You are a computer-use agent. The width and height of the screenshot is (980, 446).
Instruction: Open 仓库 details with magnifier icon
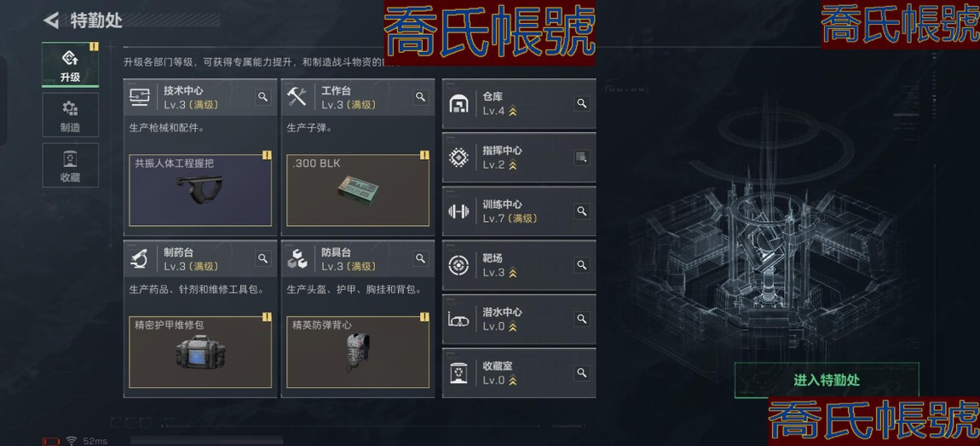coord(582,104)
